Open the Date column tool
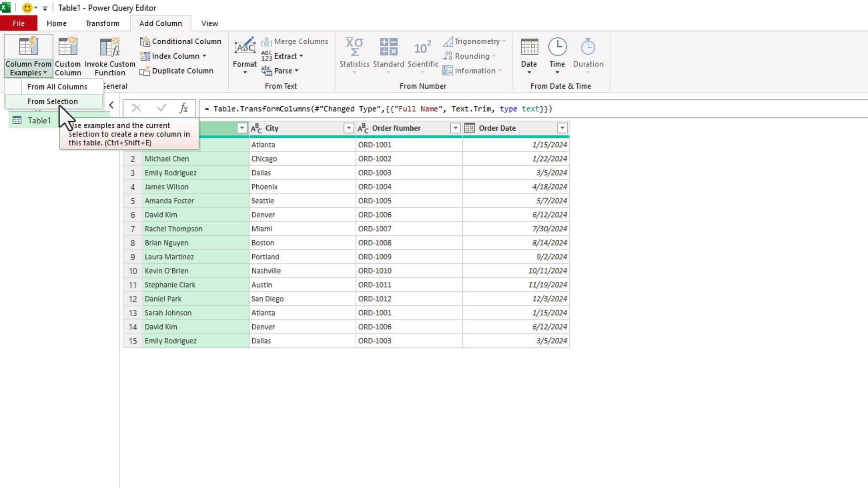Image resolution: width=868 pixels, height=488 pixels. [529, 56]
